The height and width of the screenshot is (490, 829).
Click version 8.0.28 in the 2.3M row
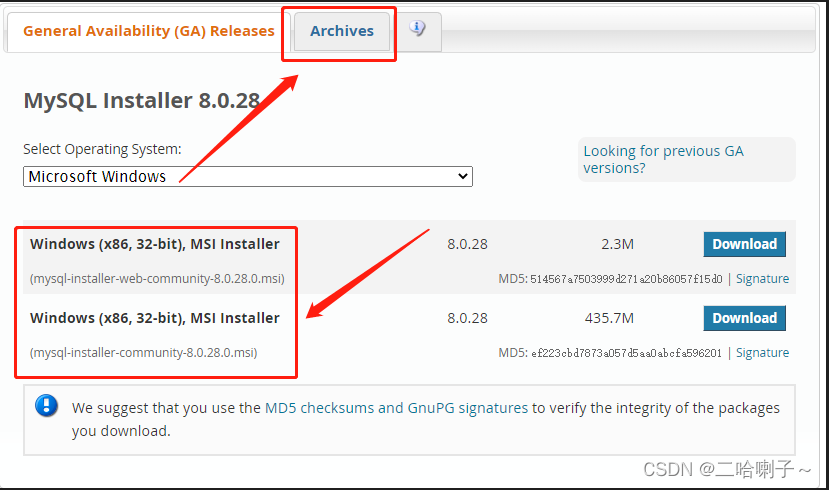(x=467, y=244)
